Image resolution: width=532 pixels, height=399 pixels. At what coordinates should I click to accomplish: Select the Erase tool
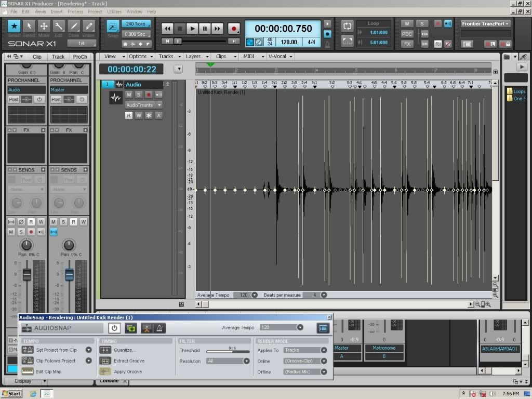[89, 26]
